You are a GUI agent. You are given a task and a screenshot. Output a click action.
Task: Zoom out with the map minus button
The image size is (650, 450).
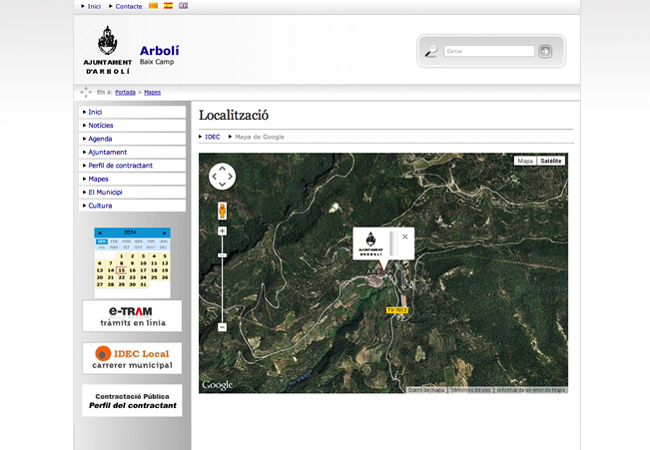[x=222, y=327]
